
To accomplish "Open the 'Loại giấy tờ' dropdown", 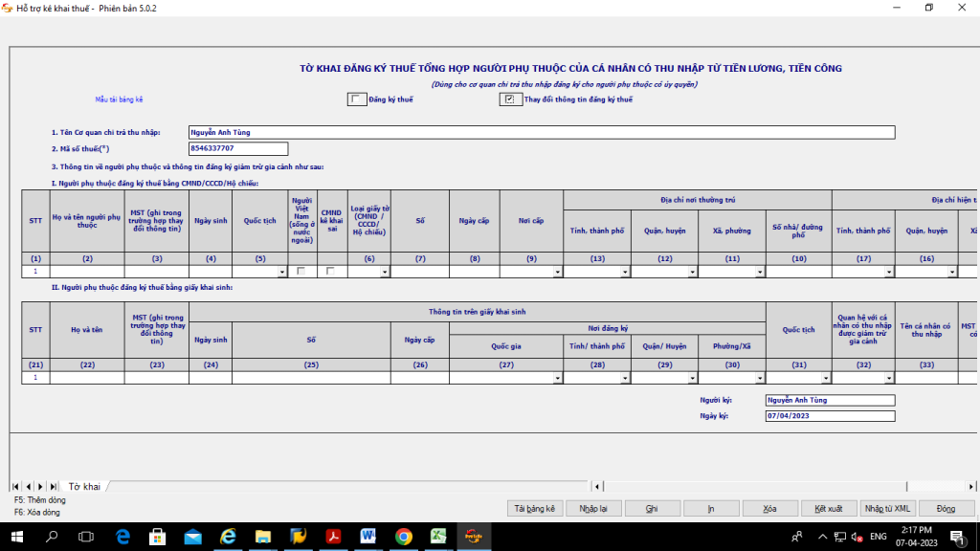I will (x=385, y=273).
